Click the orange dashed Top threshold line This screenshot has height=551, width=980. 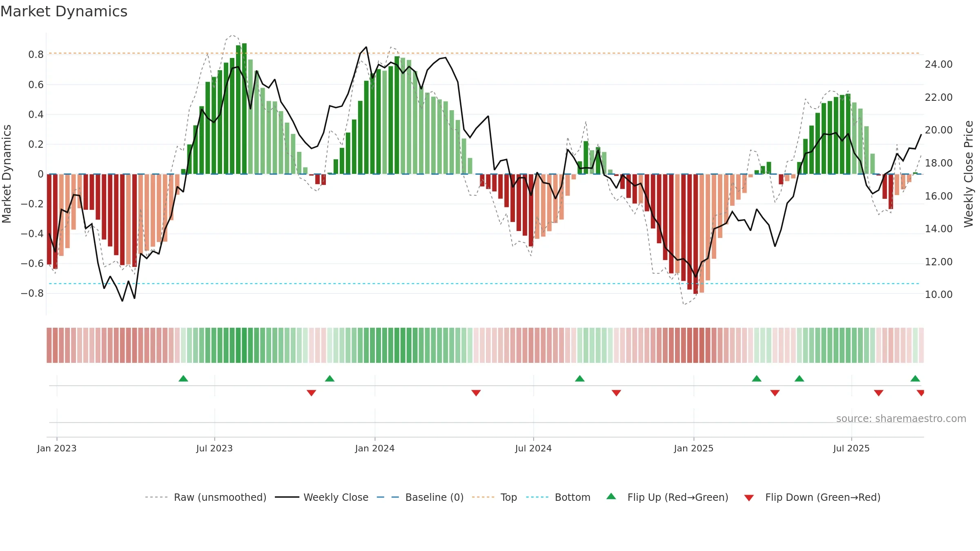click(x=484, y=53)
